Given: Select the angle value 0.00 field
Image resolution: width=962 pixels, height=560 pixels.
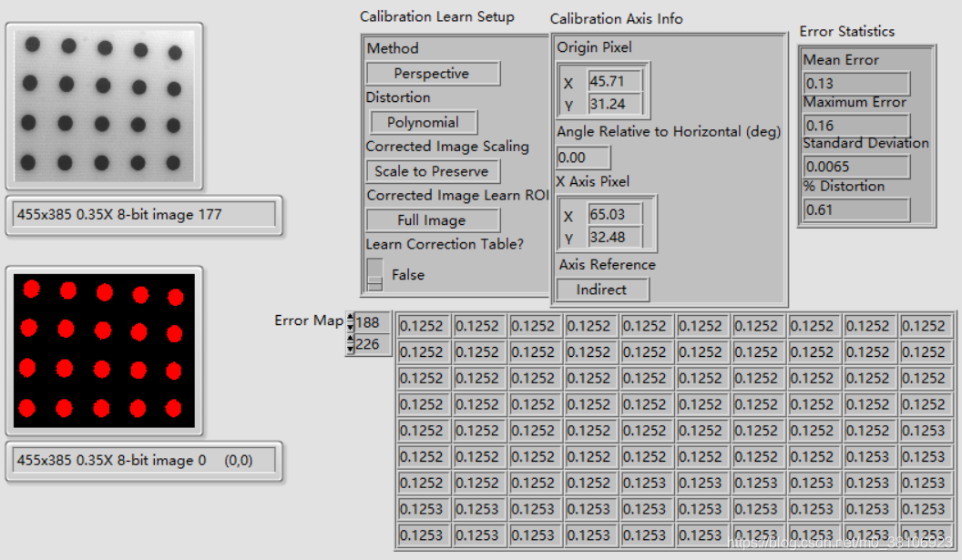Looking at the screenshot, I should click(583, 158).
